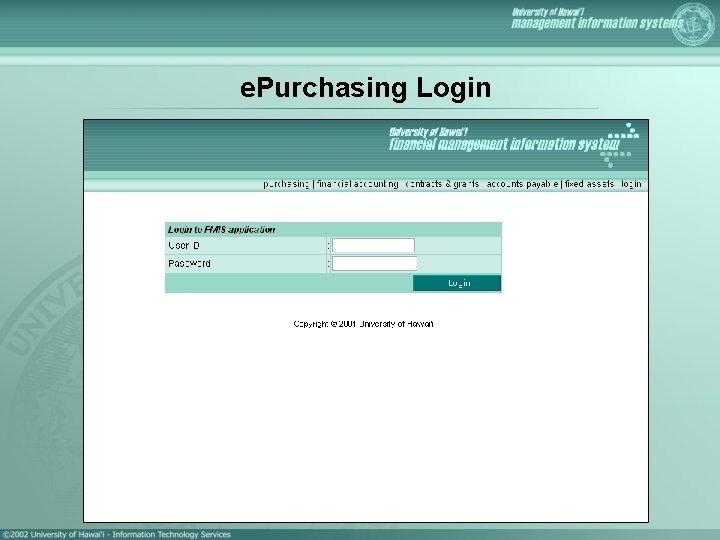Click the User ID input field
The image size is (720, 540).
(x=373, y=246)
